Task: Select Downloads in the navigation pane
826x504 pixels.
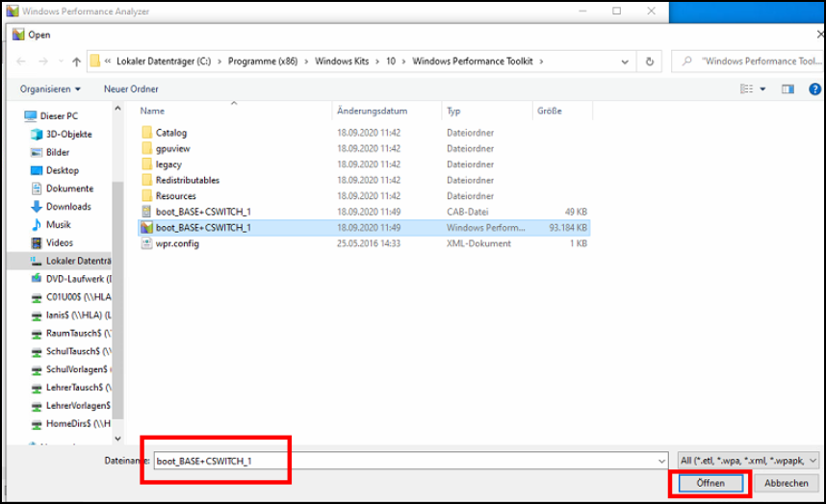Action: (x=68, y=207)
